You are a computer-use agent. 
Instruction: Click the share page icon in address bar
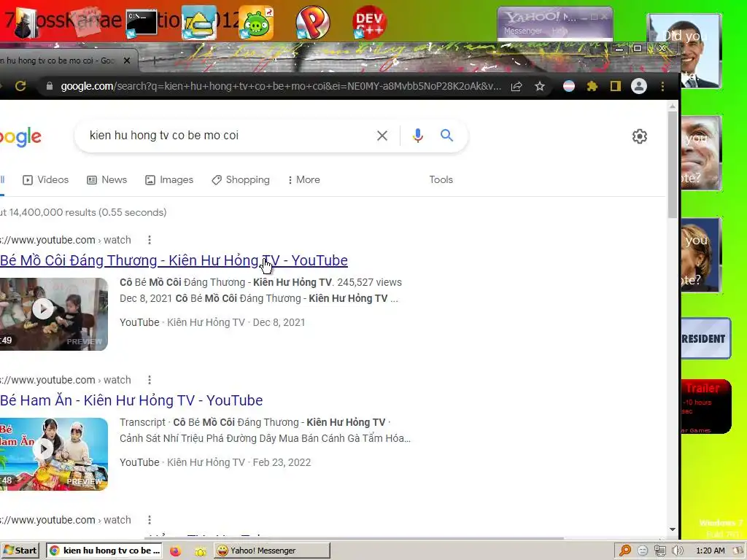click(516, 86)
